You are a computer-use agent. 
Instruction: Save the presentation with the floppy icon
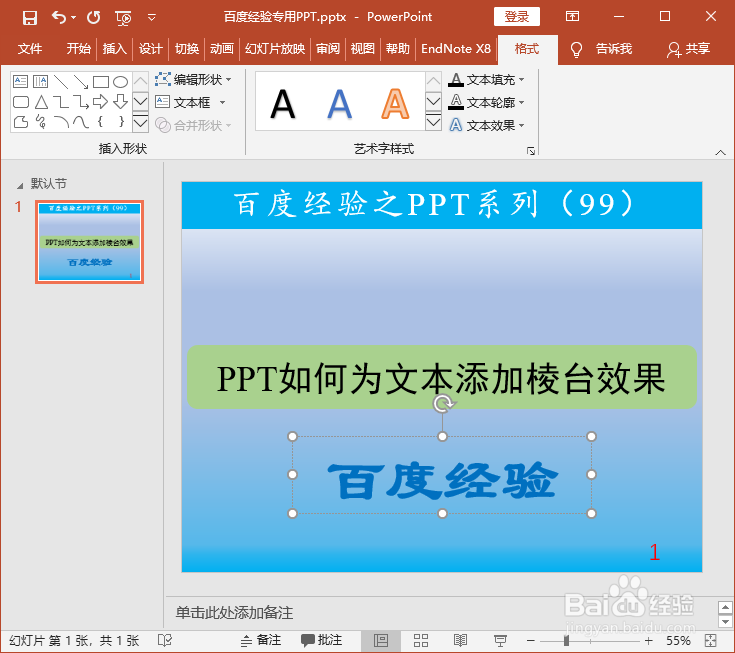tap(30, 18)
